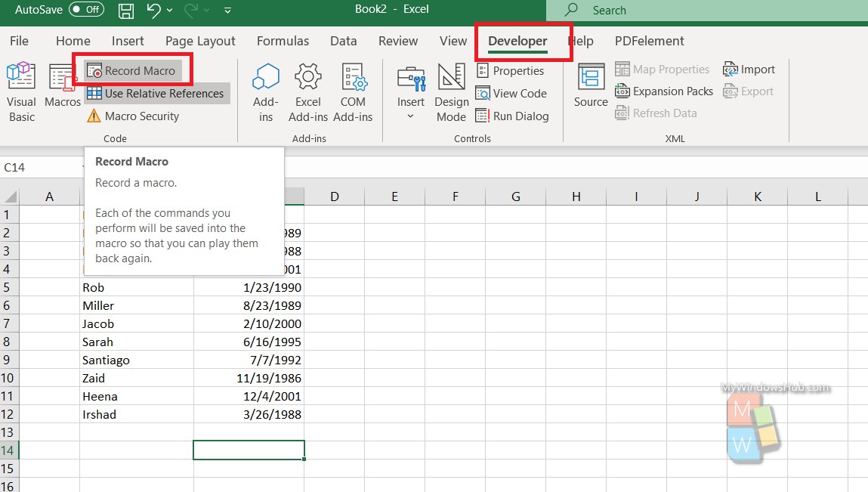Screen dimensions: 868x492
Task: Click the Run Dialog button
Action: coord(513,116)
